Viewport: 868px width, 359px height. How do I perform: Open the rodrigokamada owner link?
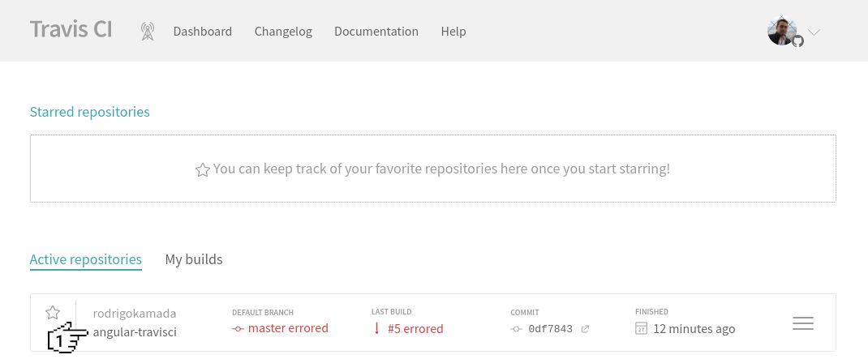click(x=135, y=313)
